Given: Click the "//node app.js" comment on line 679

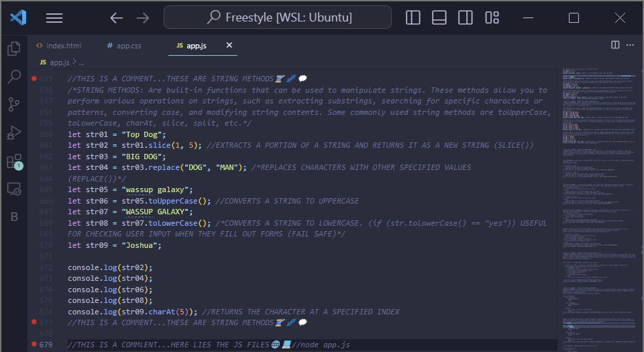Looking at the screenshot, I should [321, 345].
